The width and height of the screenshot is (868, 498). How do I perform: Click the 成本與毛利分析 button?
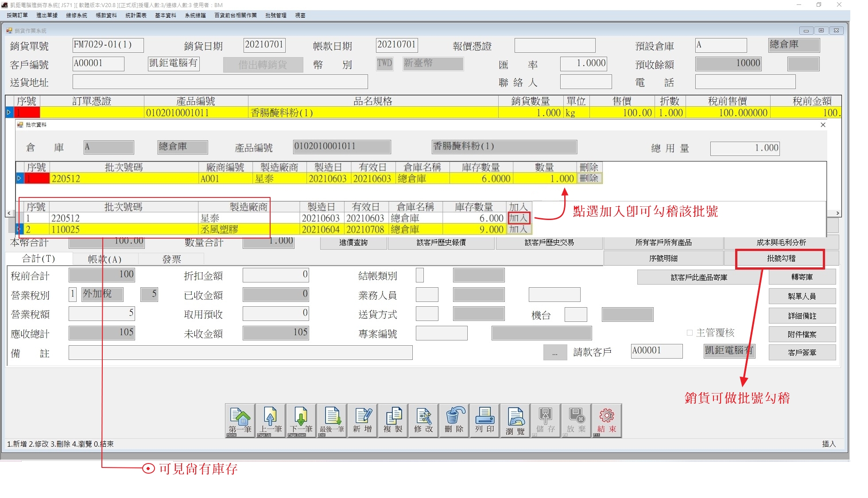tap(781, 242)
